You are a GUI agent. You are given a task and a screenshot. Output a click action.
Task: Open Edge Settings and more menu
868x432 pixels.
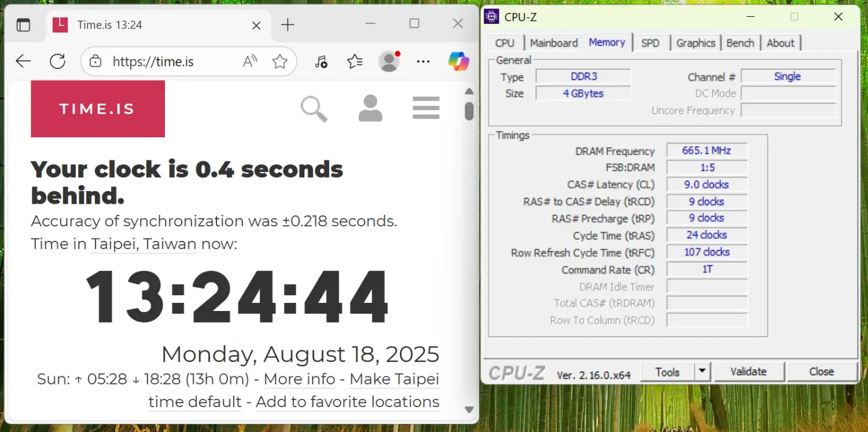point(424,61)
